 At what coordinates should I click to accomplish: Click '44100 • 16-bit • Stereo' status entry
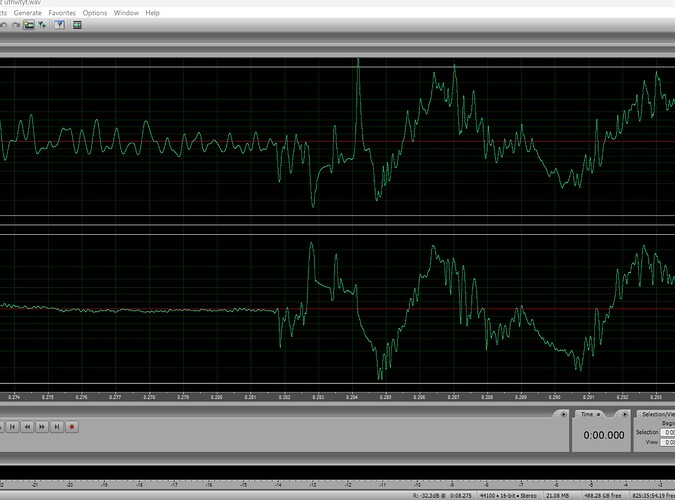pos(508,496)
